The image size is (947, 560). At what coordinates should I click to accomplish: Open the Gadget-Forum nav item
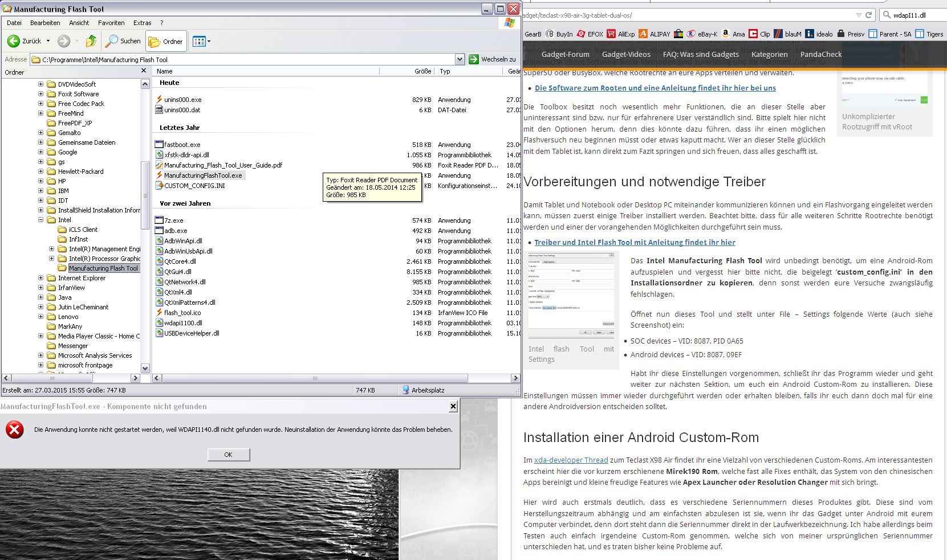pos(566,54)
